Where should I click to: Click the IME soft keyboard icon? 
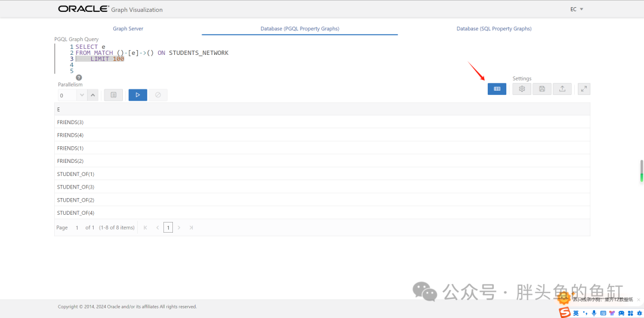603,313
